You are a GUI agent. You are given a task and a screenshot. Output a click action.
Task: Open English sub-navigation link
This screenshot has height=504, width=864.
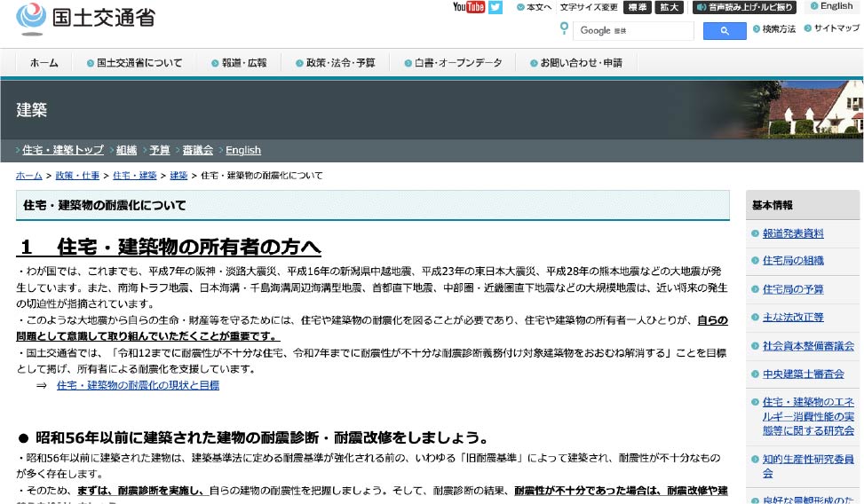tap(243, 150)
